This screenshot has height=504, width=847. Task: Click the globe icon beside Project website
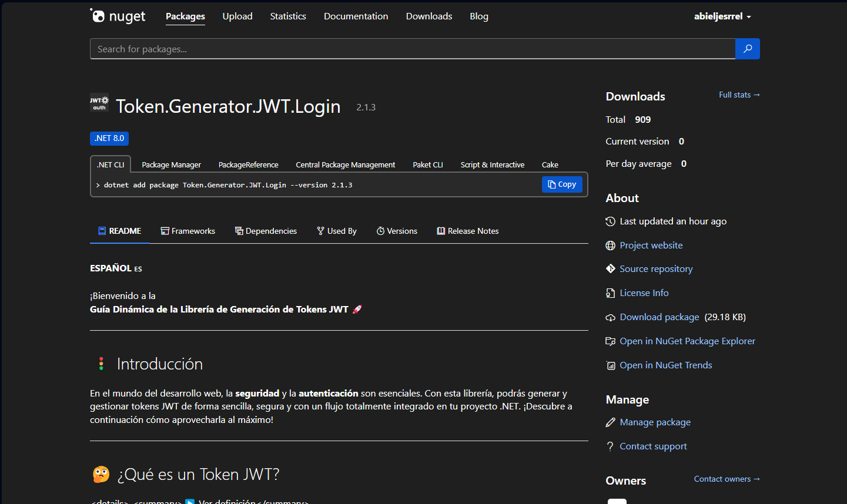tap(610, 246)
